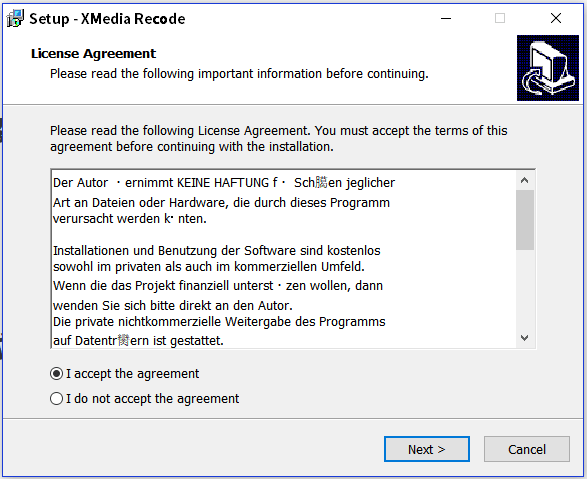This screenshot has height=479, width=587.
Task: Click line 'wenden Sie sich bitte direkt'
Action: click(x=173, y=305)
